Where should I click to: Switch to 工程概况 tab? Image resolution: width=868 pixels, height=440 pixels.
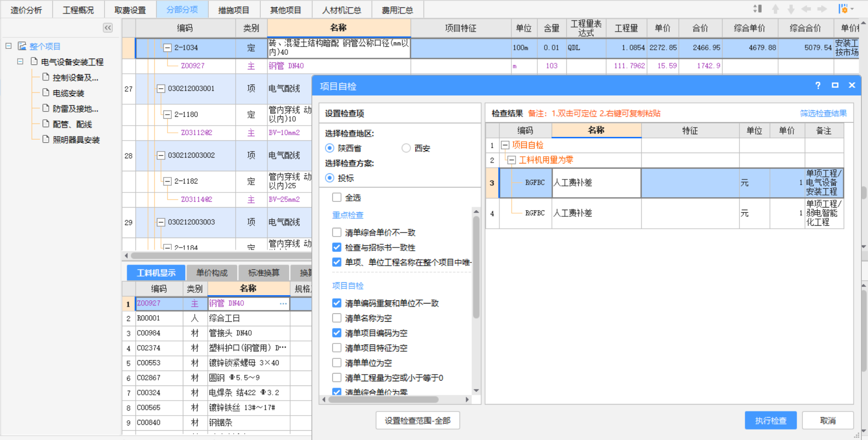tap(78, 10)
